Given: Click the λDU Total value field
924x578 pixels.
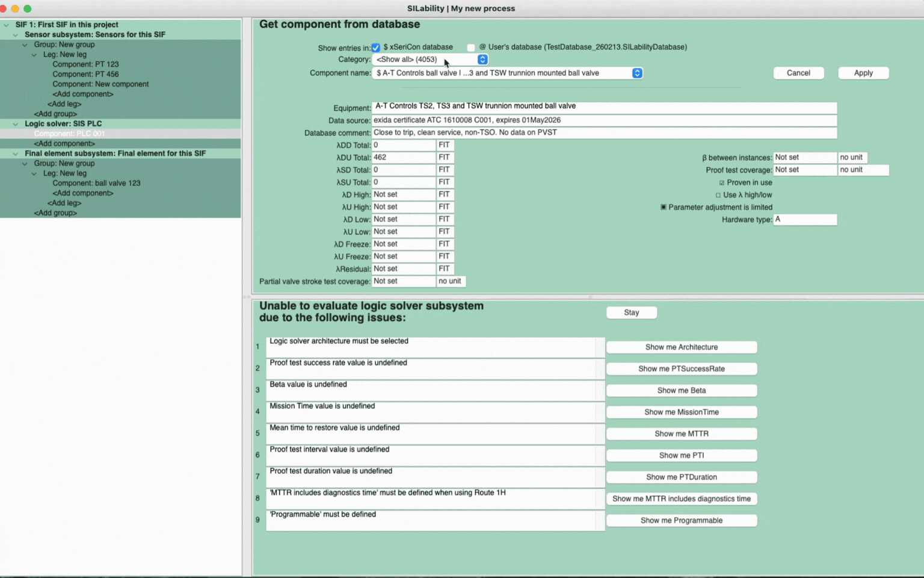Looking at the screenshot, I should [403, 158].
